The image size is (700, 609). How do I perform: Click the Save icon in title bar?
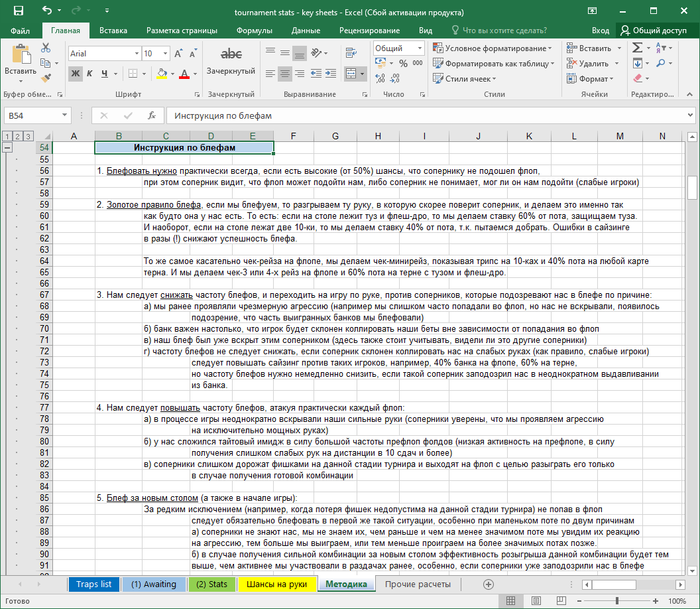click(18, 11)
